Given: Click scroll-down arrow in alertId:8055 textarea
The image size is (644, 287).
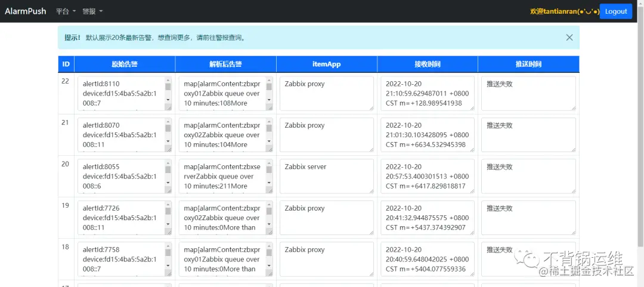Looking at the screenshot, I should pos(168,183).
